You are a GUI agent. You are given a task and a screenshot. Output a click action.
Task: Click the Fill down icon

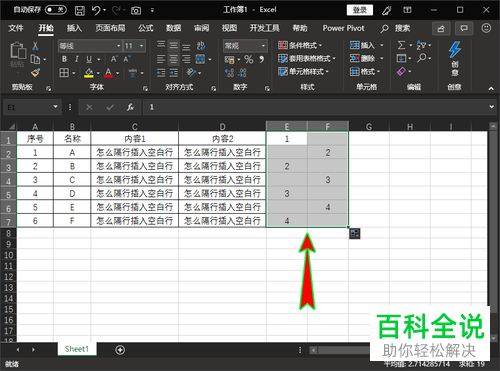(x=401, y=58)
